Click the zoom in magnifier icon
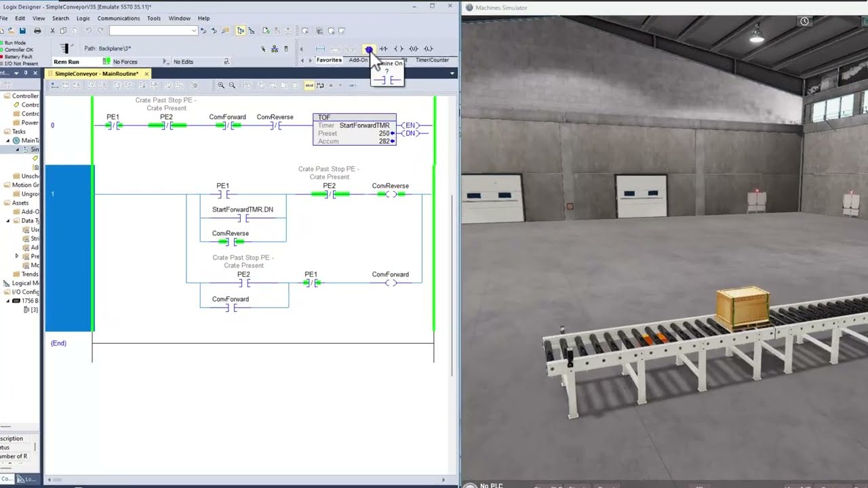Screen dimensions: 868x488 [221, 85]
